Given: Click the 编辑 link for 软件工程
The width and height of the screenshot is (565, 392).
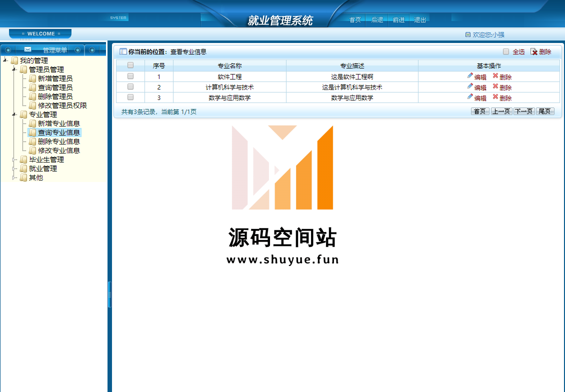Looking at the screenshot, I should pos(480,77).
